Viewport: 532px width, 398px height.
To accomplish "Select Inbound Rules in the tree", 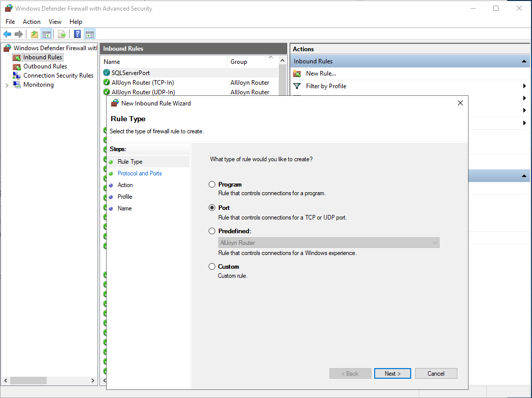I will click(x=43, y=57).
